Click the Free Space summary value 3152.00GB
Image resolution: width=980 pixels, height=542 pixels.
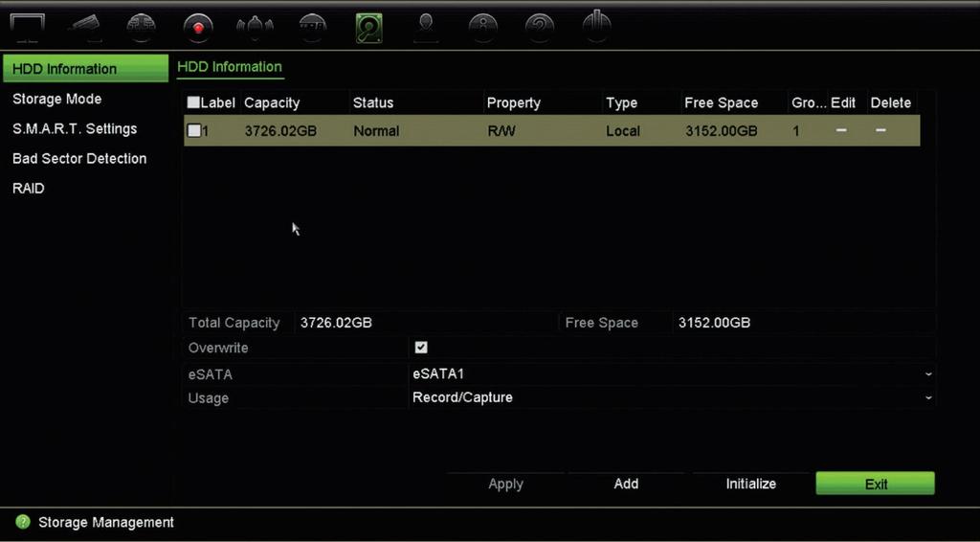(714, 324)
